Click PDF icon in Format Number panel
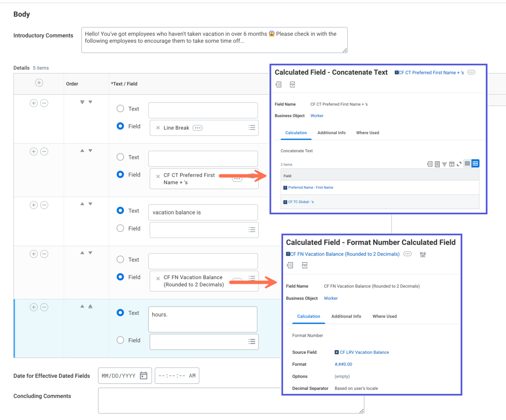506x420 pixels. [305, 265]
